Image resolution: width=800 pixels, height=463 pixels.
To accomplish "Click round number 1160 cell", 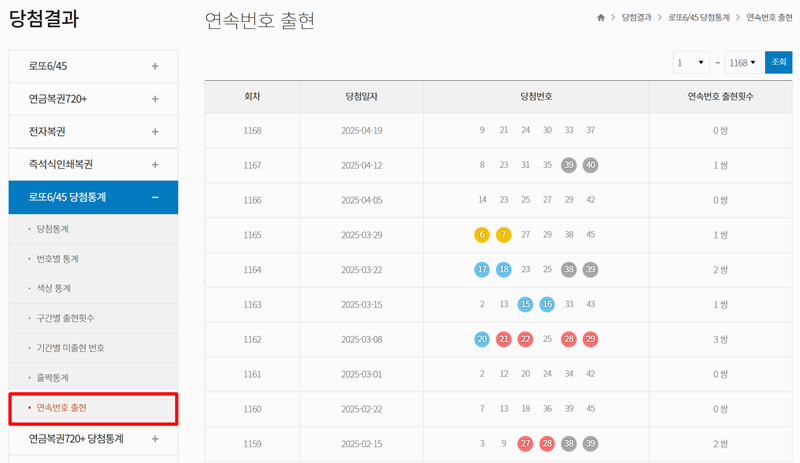I will tap(253, 409).
